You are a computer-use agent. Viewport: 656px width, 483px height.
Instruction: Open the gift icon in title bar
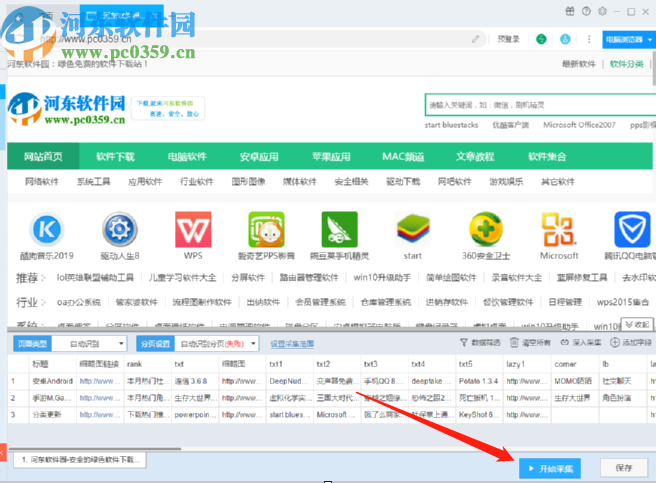[570, 11]
